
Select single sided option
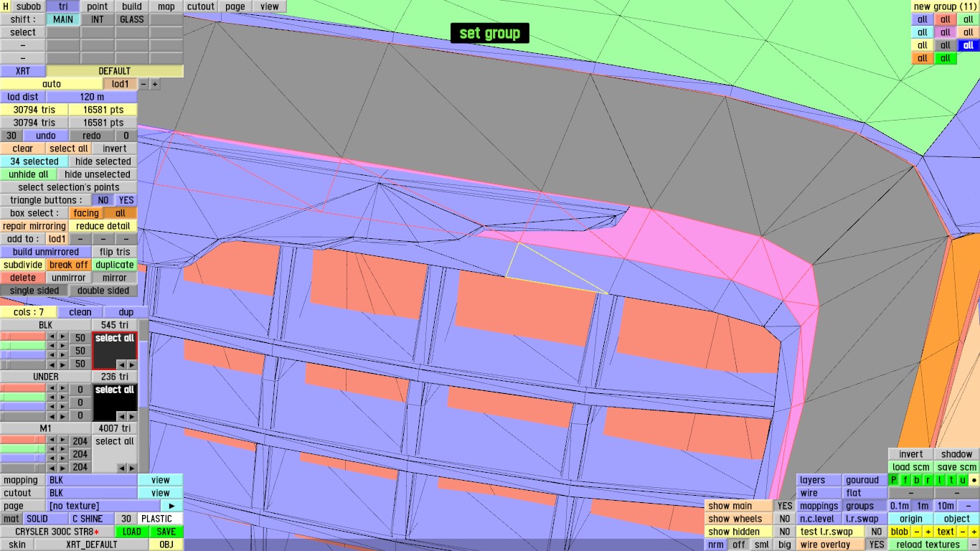click(x=34, y=291)
